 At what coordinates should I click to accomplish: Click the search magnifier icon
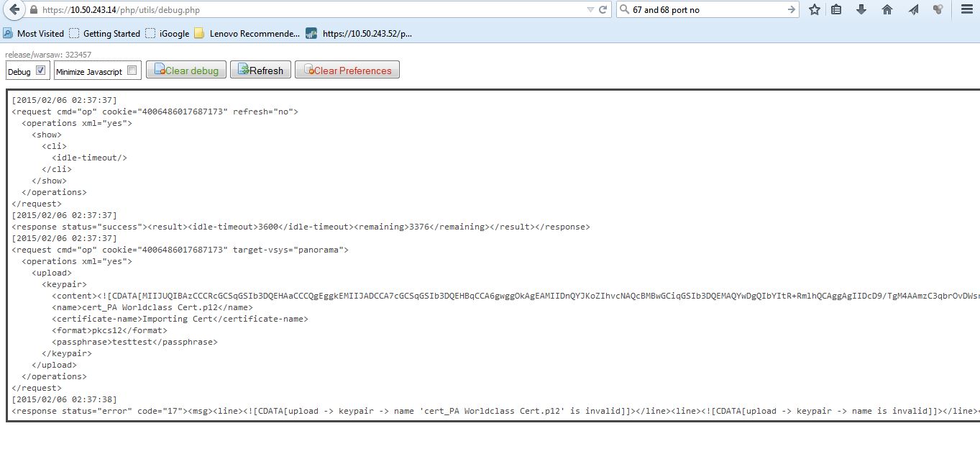pyautogui.click(x=624, y=10)
